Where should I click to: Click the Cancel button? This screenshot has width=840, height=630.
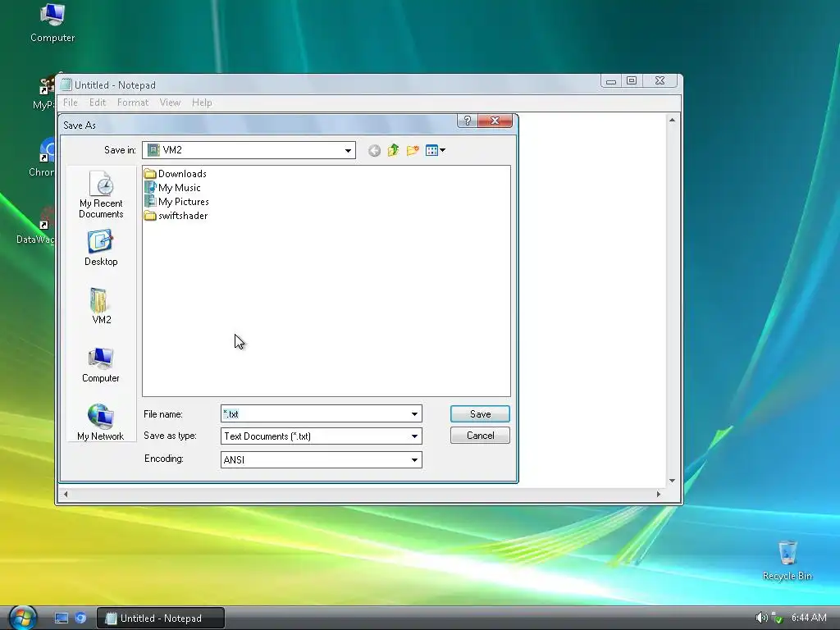pyautogui.click(x=480, y=436)
